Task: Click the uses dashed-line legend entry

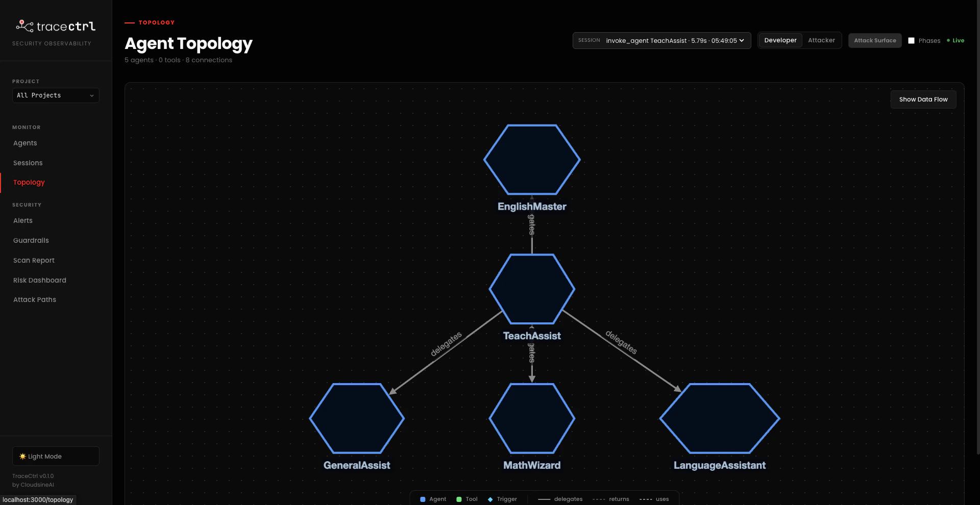Action: click(x=654, y=499)
